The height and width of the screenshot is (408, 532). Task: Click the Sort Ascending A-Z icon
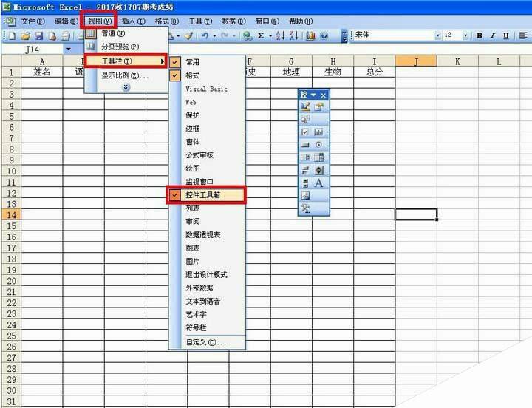pos(280,35)
